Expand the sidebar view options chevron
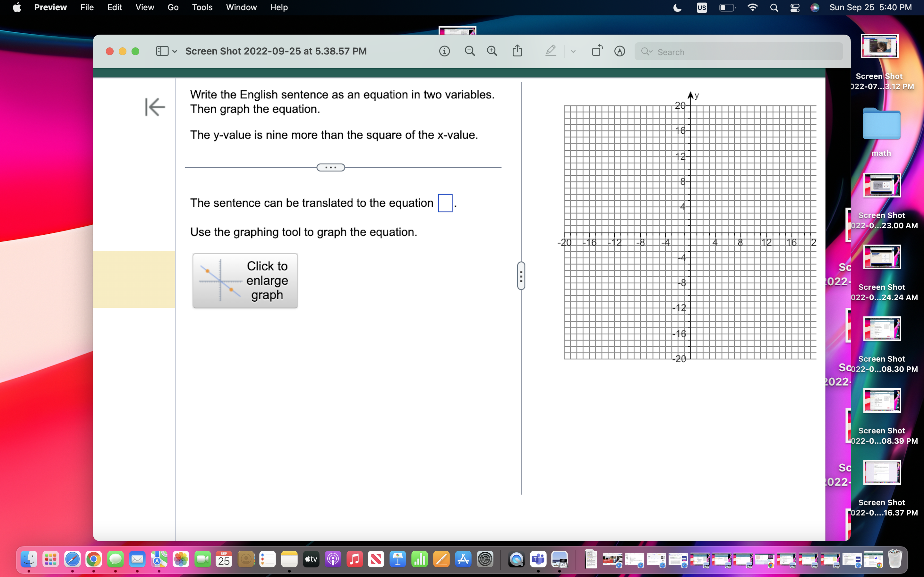 [175, 51]
